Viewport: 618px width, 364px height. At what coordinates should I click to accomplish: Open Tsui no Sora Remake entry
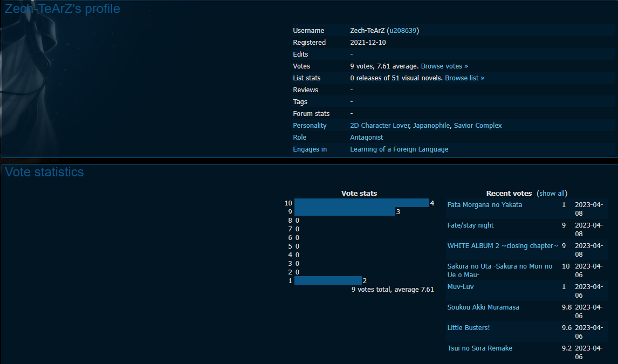pyautogui.click(x=479, y=348)
